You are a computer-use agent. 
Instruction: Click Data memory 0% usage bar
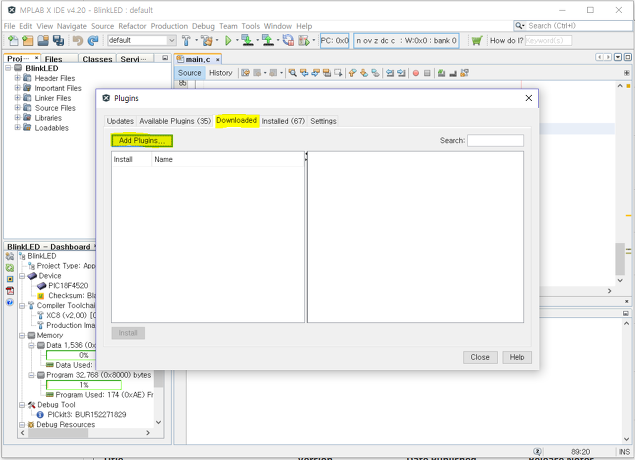71,355
